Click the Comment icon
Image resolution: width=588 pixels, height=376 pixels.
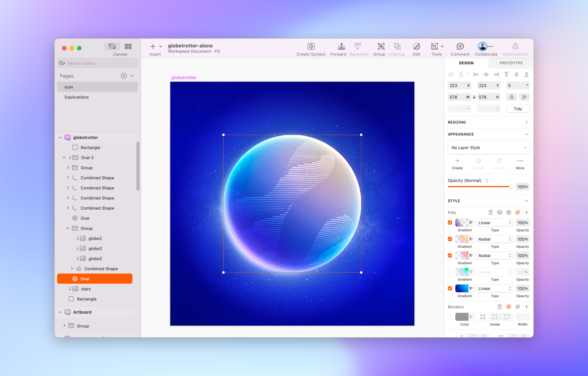(x=460, y=49)
